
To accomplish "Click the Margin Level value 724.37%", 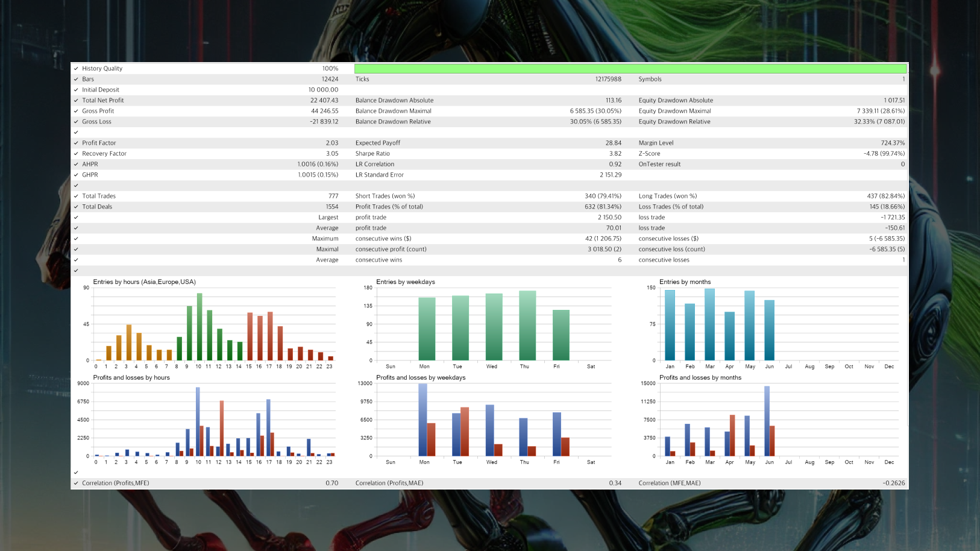I will [892, 143].
